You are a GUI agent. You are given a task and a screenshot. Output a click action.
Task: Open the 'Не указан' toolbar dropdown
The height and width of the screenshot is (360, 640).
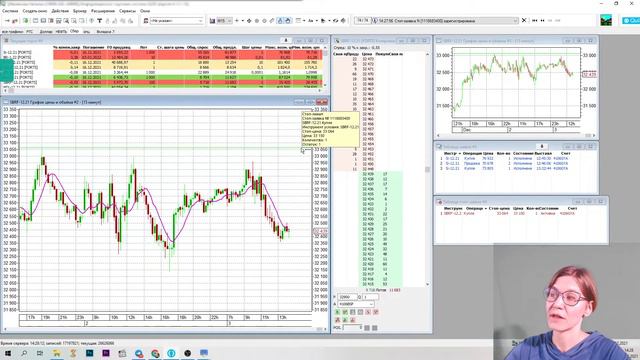coord(176,20)
